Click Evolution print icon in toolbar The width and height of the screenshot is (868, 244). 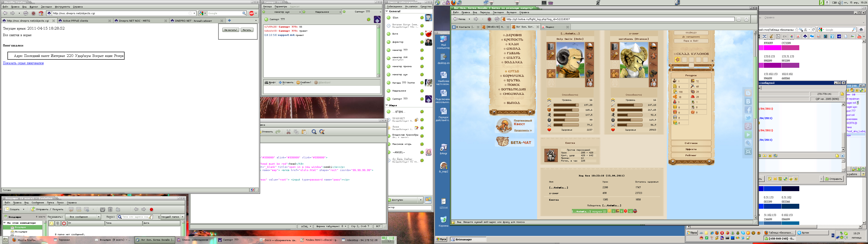(x=102, y=209)
